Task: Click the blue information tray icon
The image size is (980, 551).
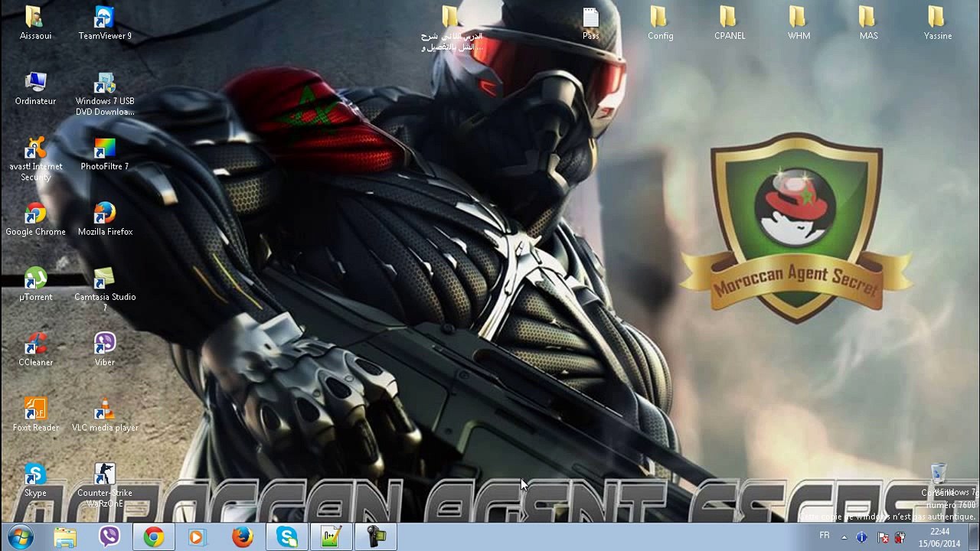Action: (861, 537)
